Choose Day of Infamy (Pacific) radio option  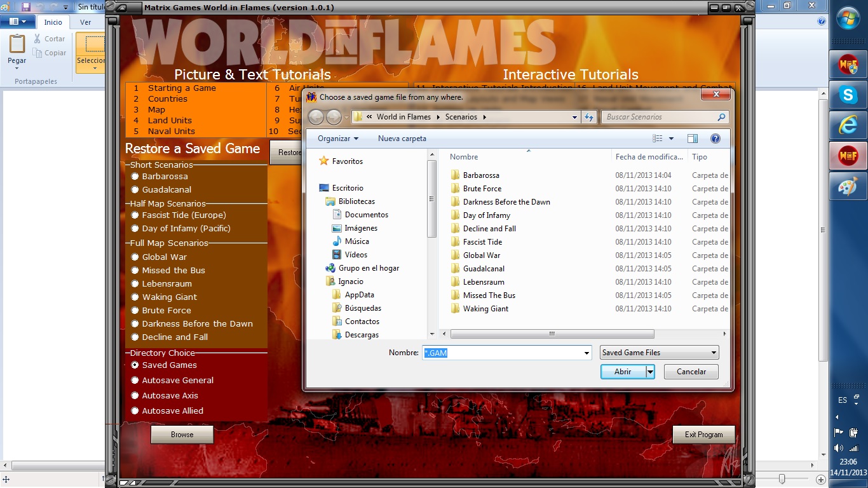click(x=135, y=229)
